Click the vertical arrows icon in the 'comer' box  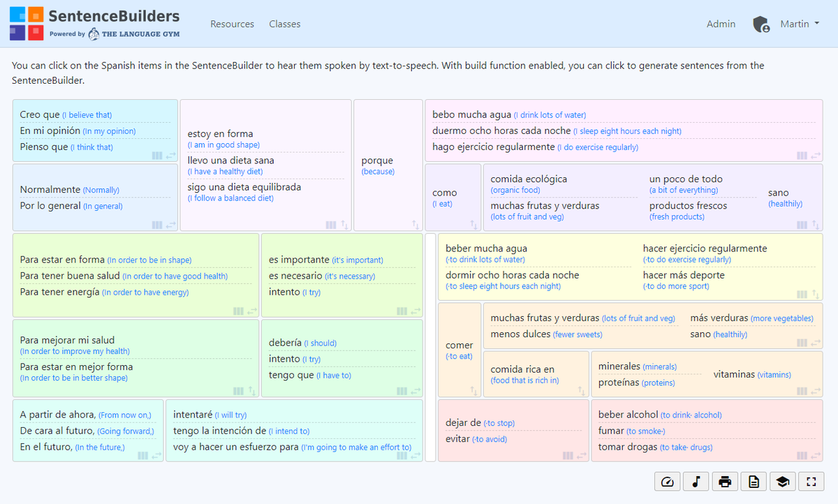[474, 391]
